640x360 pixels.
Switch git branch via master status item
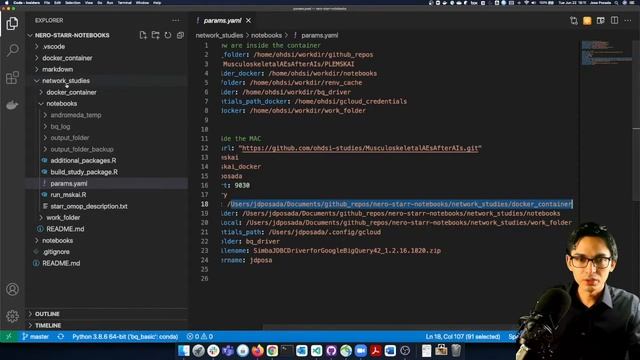[36, 337]
